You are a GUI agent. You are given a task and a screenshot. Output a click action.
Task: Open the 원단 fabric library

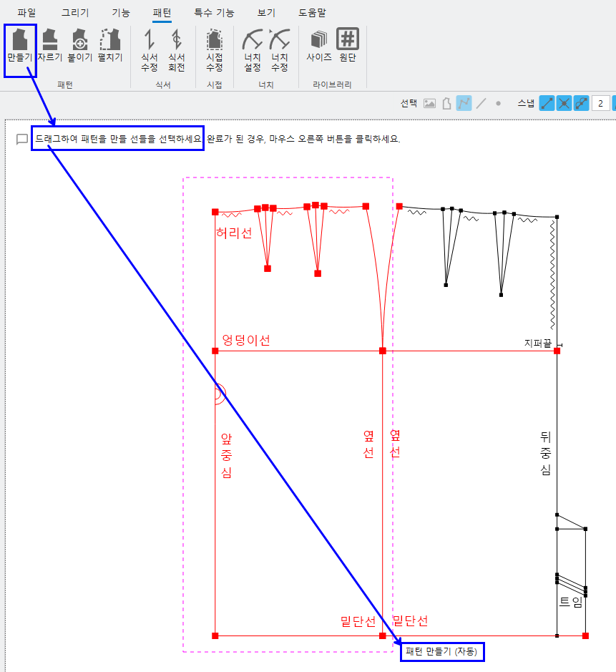coord(348,46)
